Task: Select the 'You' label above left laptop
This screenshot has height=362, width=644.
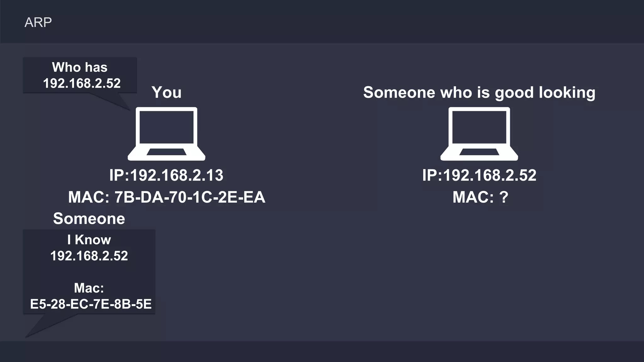Action: pos(166,92)
